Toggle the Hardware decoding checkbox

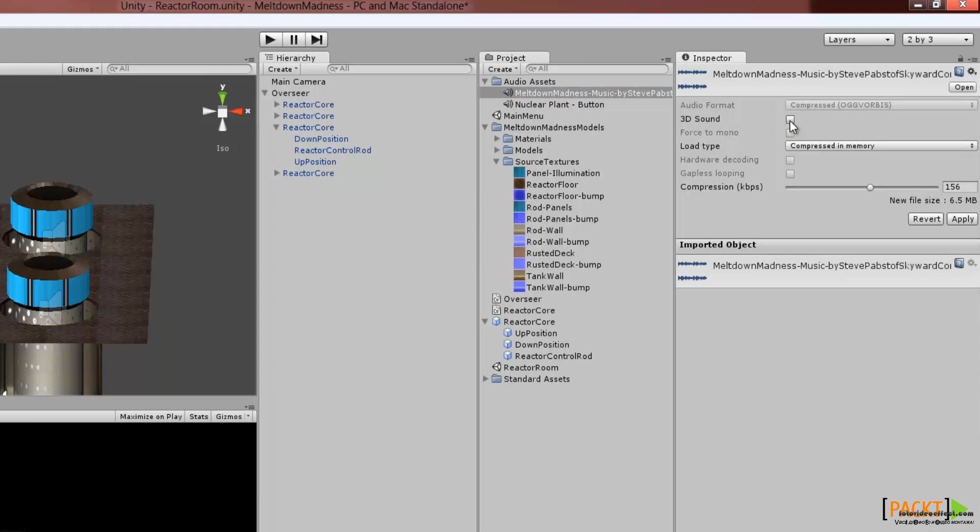pyautogui.click(x=790, y=160)
